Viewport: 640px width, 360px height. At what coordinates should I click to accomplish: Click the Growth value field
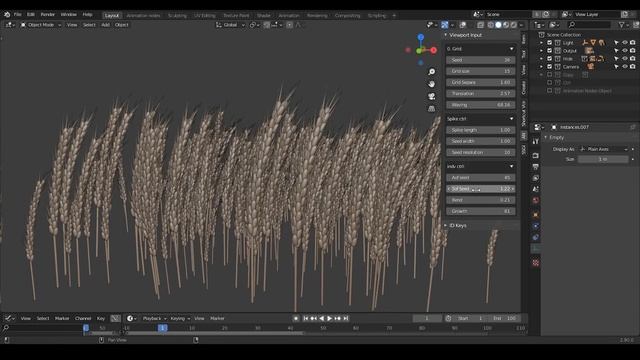pos(480,211)
